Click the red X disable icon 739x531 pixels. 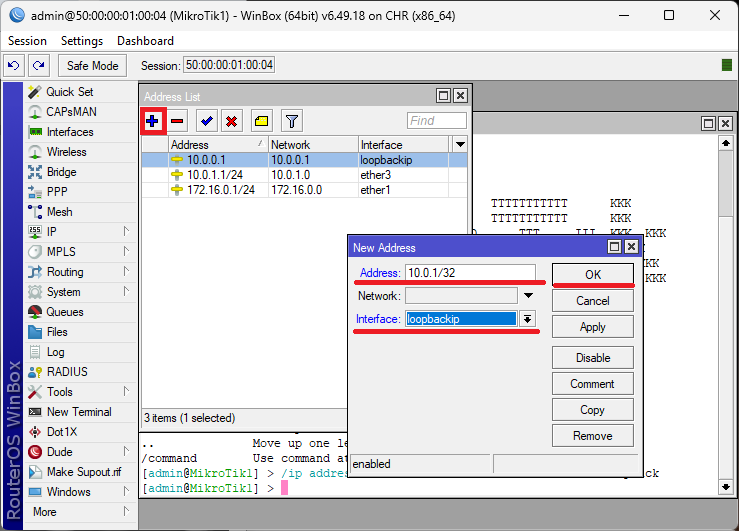231,121
